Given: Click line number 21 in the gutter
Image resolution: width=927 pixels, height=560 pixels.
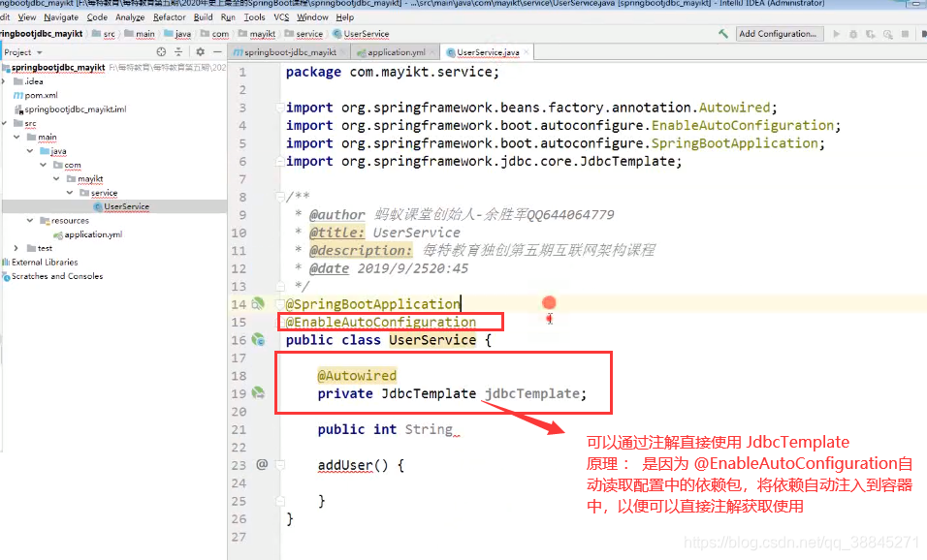Looking at the screenshot, I should click(239, 429).
